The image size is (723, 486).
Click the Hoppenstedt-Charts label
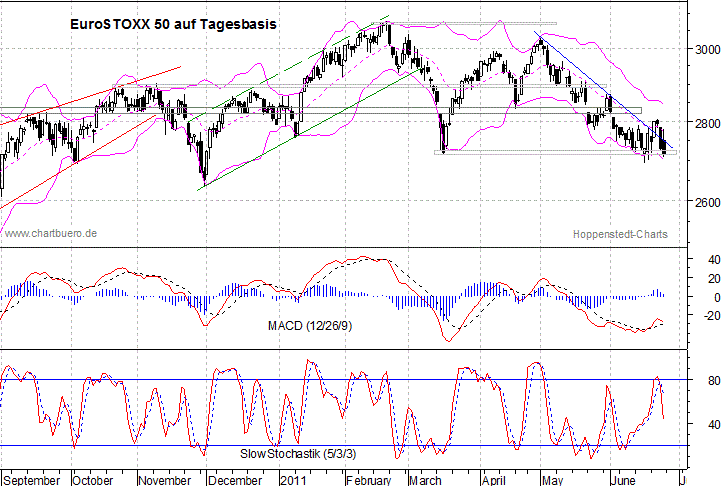tap(620, 234)
